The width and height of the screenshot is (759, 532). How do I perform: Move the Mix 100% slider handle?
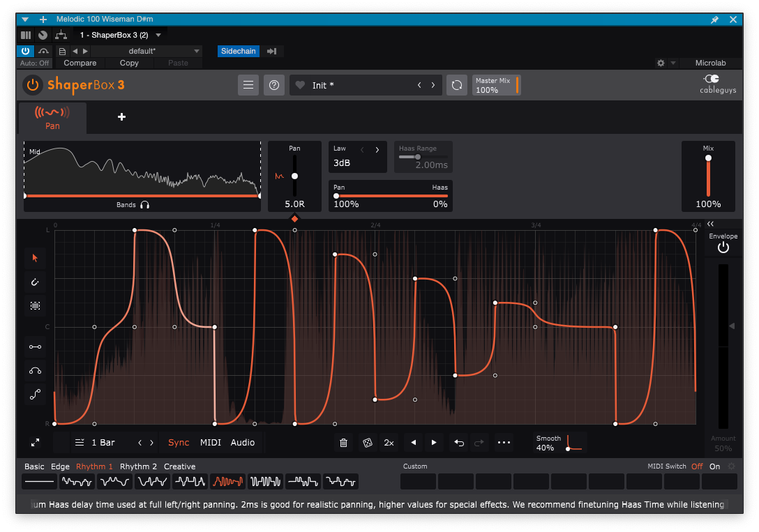click(x=708, y=158)
